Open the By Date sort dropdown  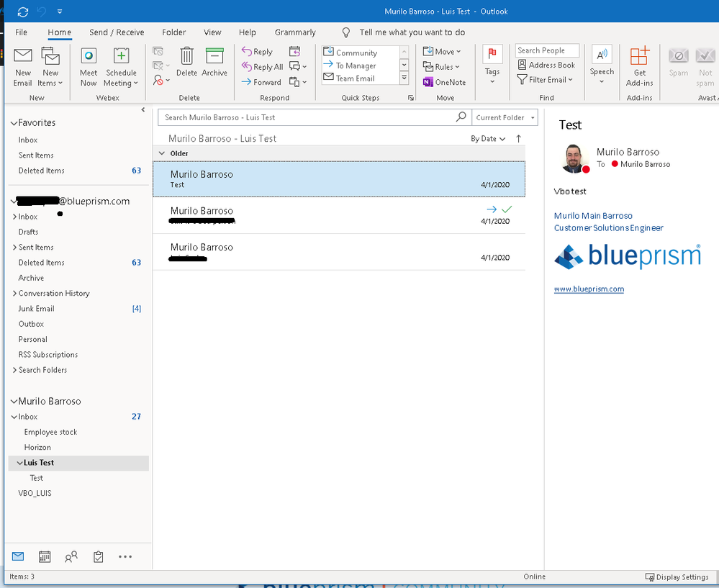point(488,139)
